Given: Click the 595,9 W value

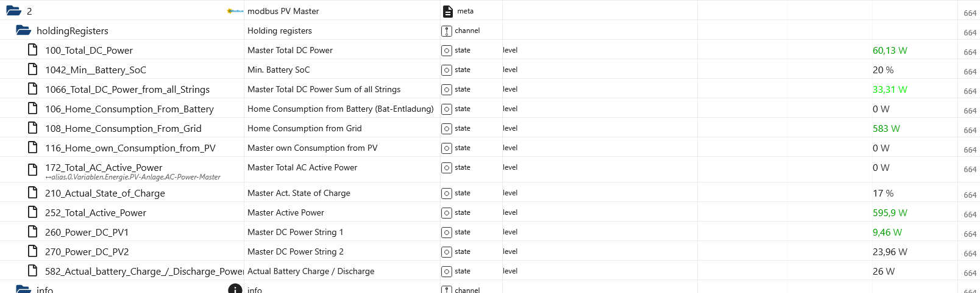Looking at the screenshot, I should click(x=889, y=212).
